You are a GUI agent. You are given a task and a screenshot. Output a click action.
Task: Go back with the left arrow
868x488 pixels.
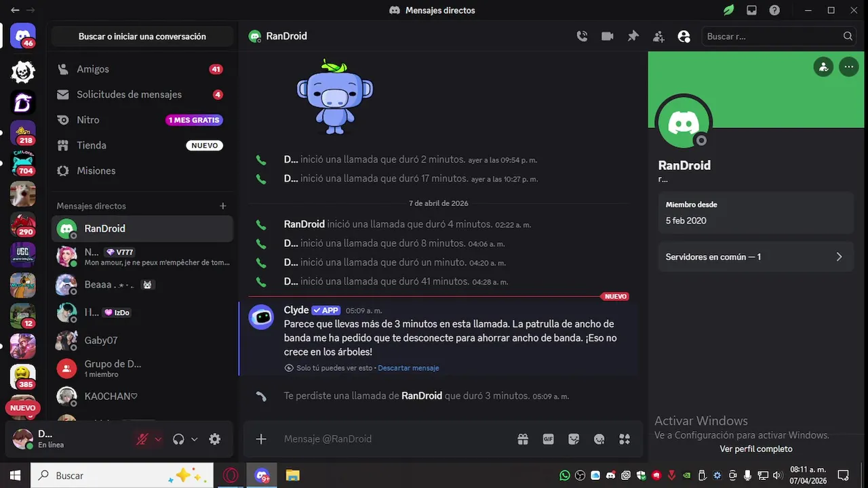[15, 10]
